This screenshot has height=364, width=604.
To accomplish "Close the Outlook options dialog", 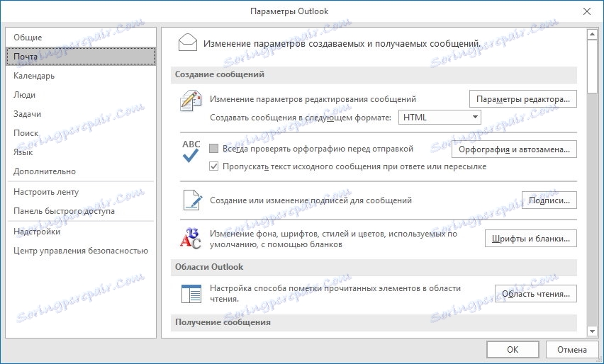I will (x=586, y=11).
